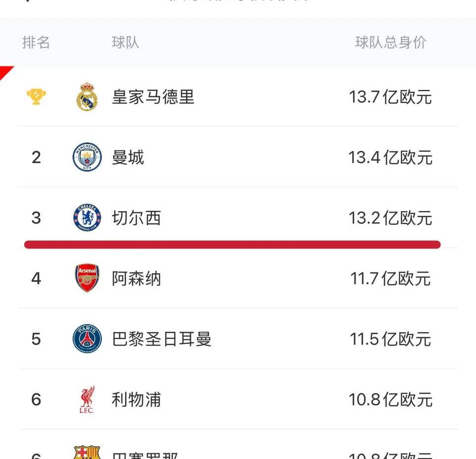Viewport: 476px width, 459px height.
Task: Click the Liverpool LFC club crest
Action: [x=87, y=400]
